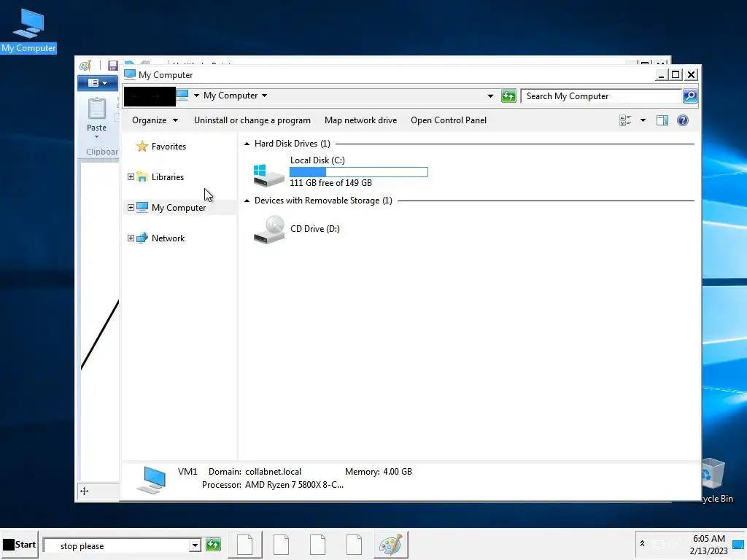
Task: Expand the My Computer tree node
Action: click(131, 208)
